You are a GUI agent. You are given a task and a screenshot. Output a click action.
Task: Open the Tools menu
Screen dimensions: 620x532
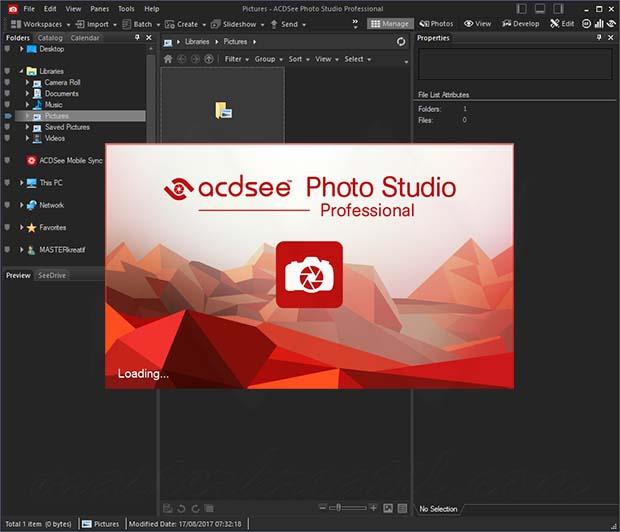[x=126, y=9]
